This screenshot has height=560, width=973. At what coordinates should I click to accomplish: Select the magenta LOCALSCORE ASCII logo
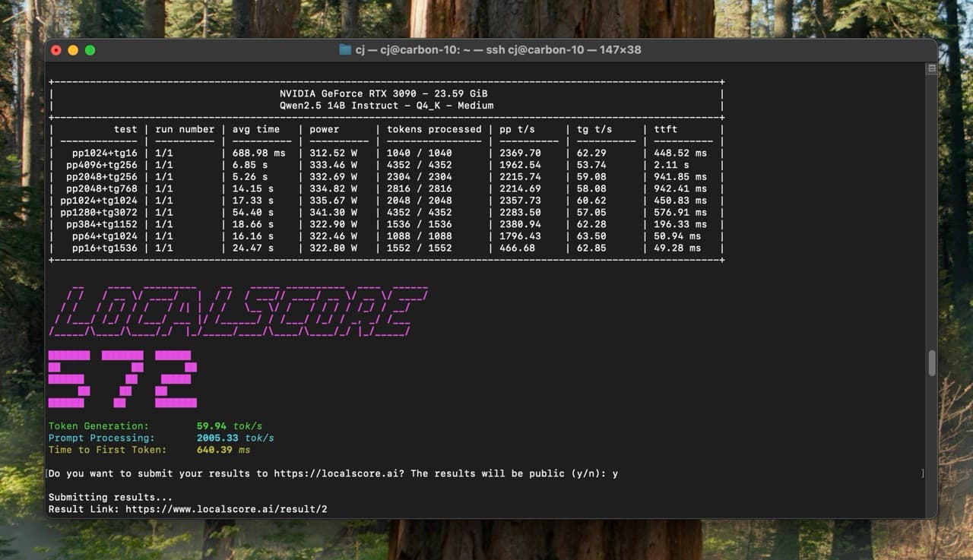[x=239, y=310]
